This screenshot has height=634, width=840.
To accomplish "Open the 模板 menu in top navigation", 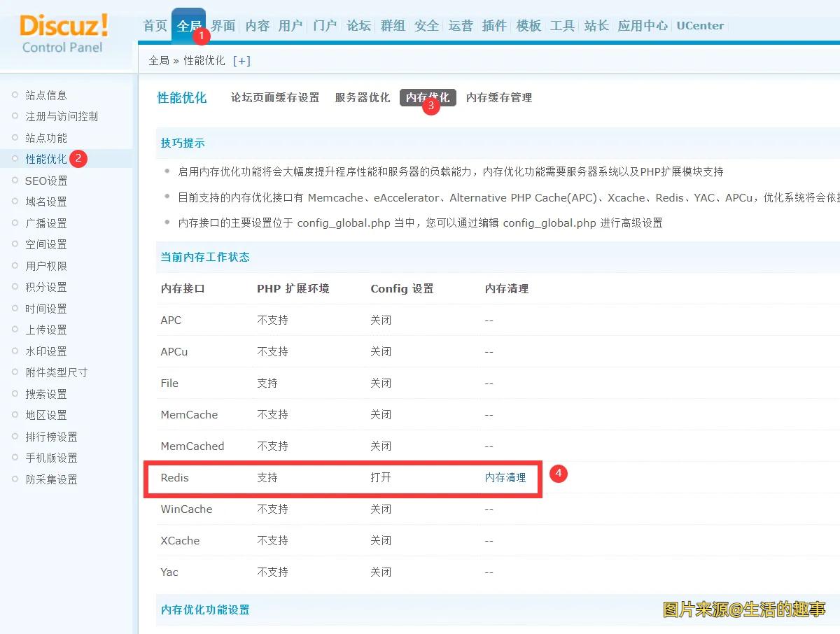I will pos(528,25).
